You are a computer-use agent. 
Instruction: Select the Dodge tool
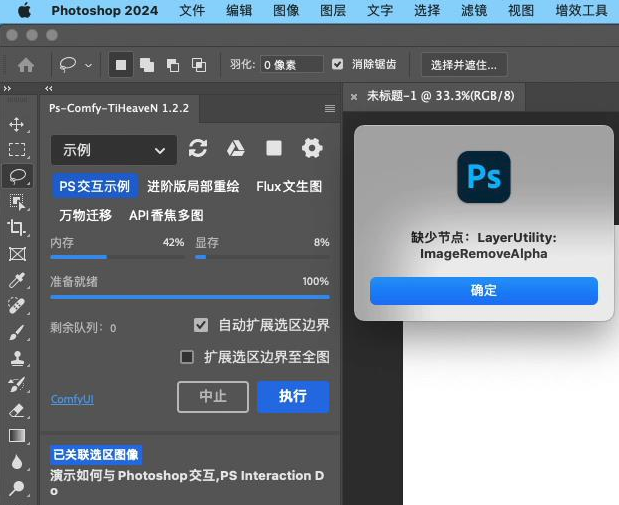point(17,488)
